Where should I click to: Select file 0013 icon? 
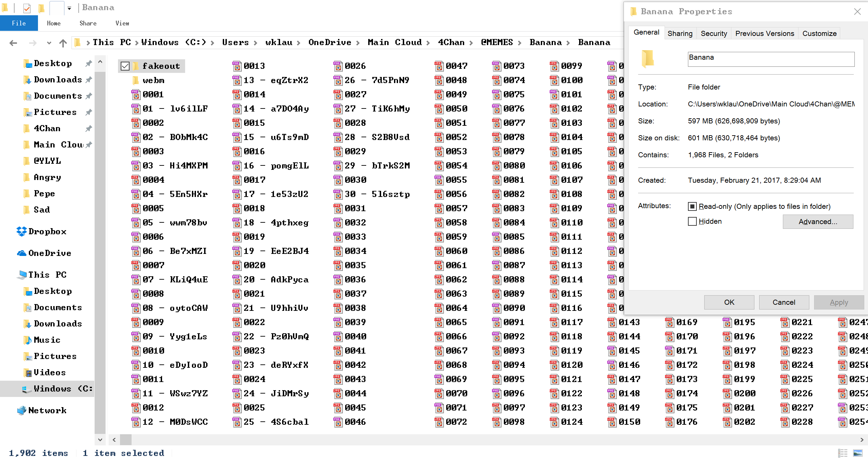coord(237,66)
